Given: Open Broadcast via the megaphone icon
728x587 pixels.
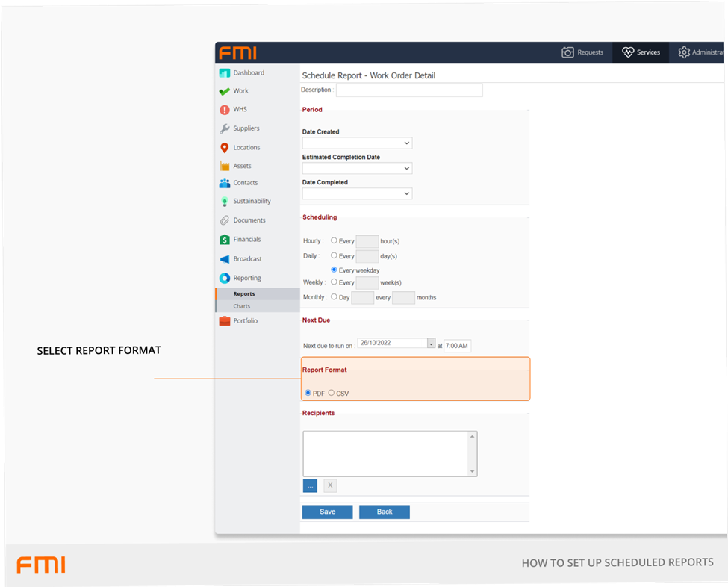Looking at the screenshot, I should tap(224, 259).
